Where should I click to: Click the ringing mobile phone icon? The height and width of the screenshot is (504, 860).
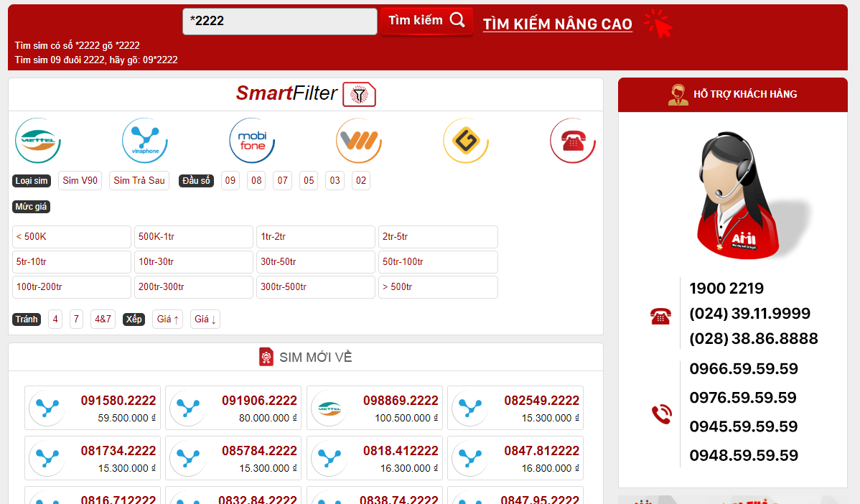pos(661,414)
